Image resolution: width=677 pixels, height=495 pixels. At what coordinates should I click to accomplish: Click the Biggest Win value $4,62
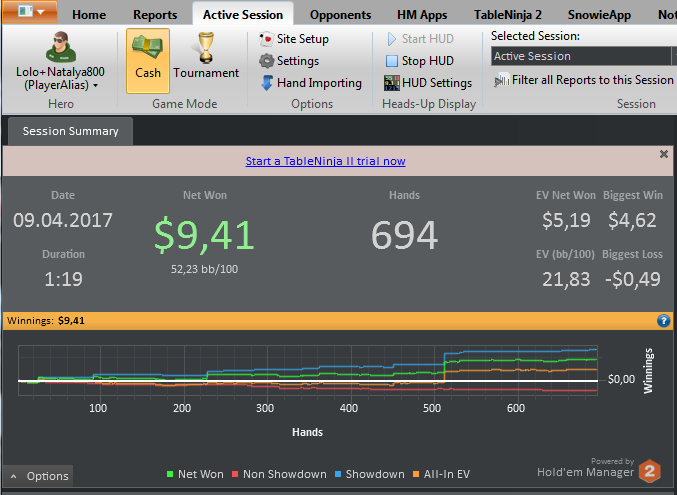point(632,220)
